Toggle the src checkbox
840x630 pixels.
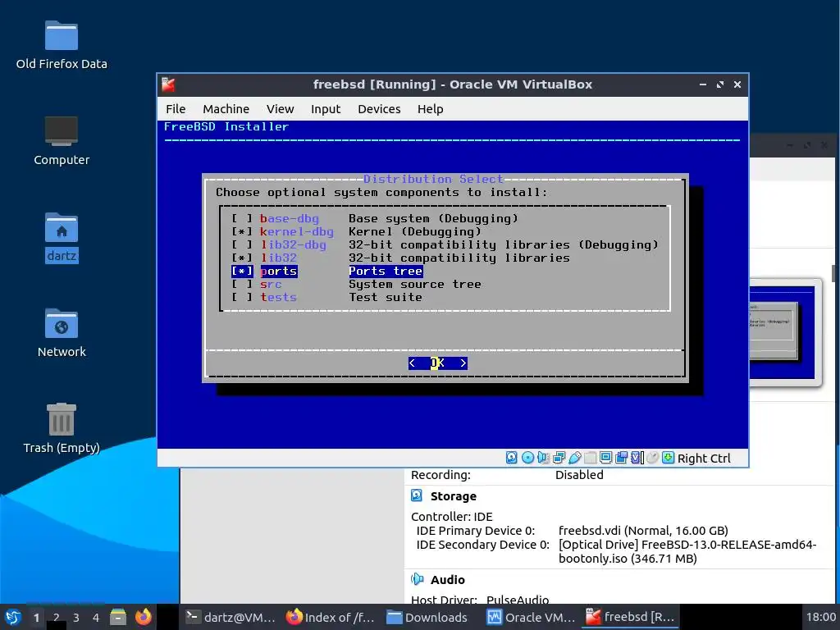coord(242,285)
